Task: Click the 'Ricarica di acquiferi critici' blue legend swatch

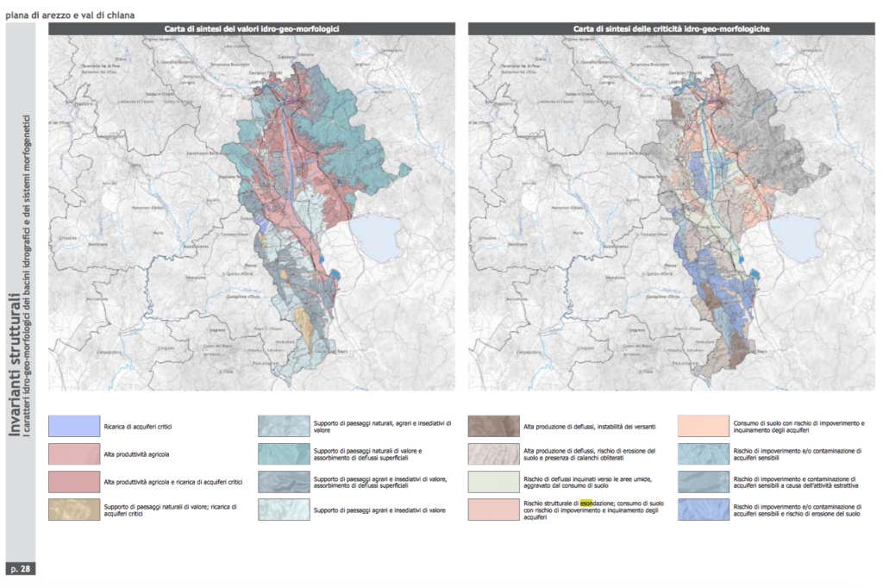Action: 73,426
